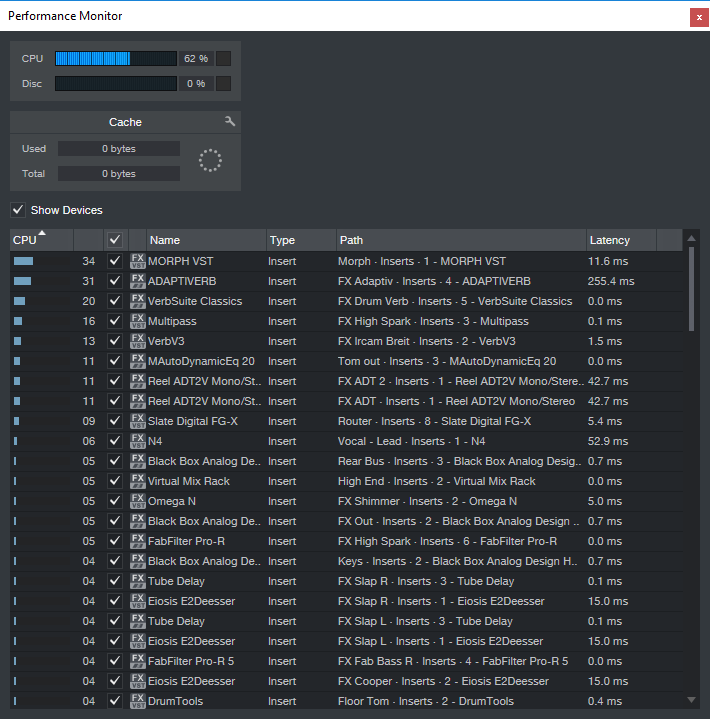This screenshot has height=719, width=710.
Task: Click the MORPH VST CPU load bar
Action: pyautogui.click(x=23, y=261)
